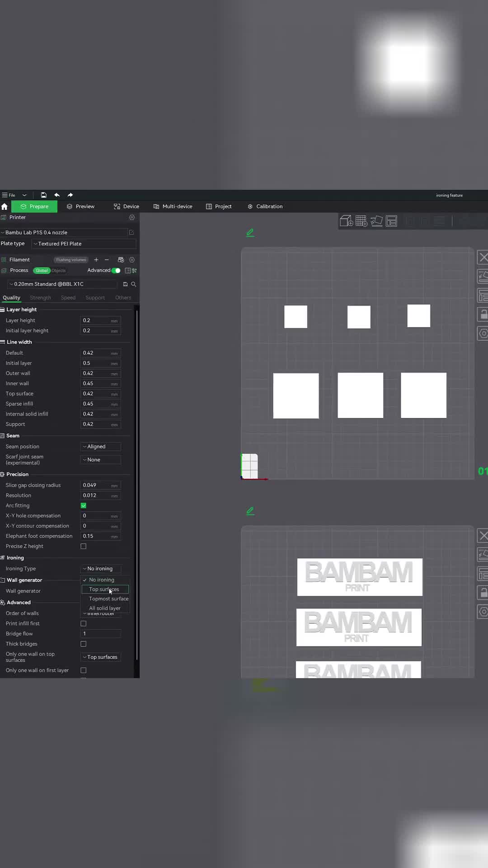
Task: Open the Multi-device tab
Action: (173, 207)
